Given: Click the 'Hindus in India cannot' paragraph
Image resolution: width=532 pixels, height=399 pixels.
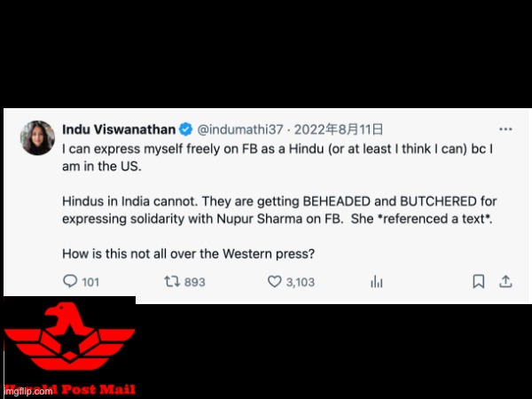Looking at the screenshot, I should click(x=279, y=210).
